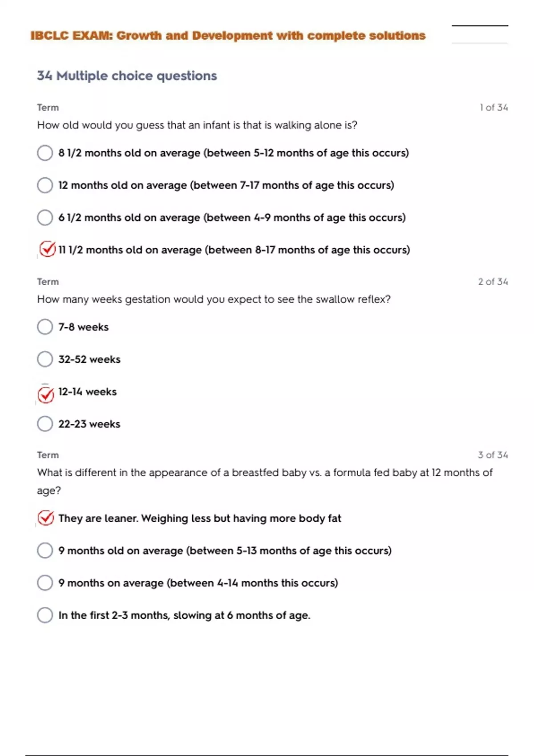534x756 pixels.
Task: Click checked '11 1/2 months old' answer mark
Action: point(47,249)
